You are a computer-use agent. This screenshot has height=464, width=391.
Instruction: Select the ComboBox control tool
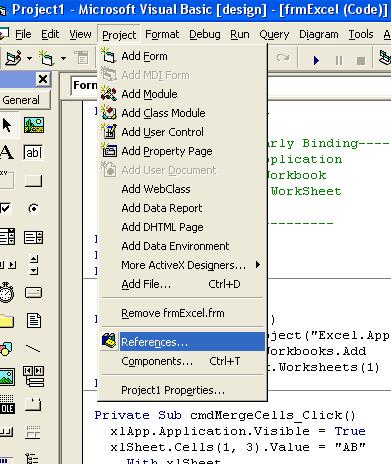[7, 237]
